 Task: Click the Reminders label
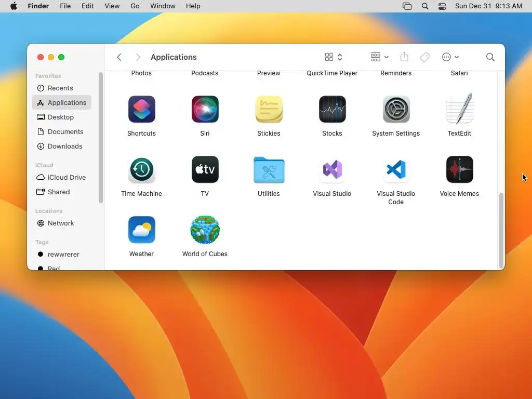click(396, 73)
